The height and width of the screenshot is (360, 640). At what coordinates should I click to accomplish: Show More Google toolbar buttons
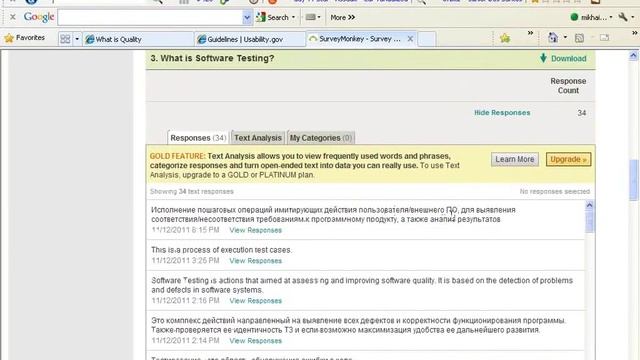point(342,18)
